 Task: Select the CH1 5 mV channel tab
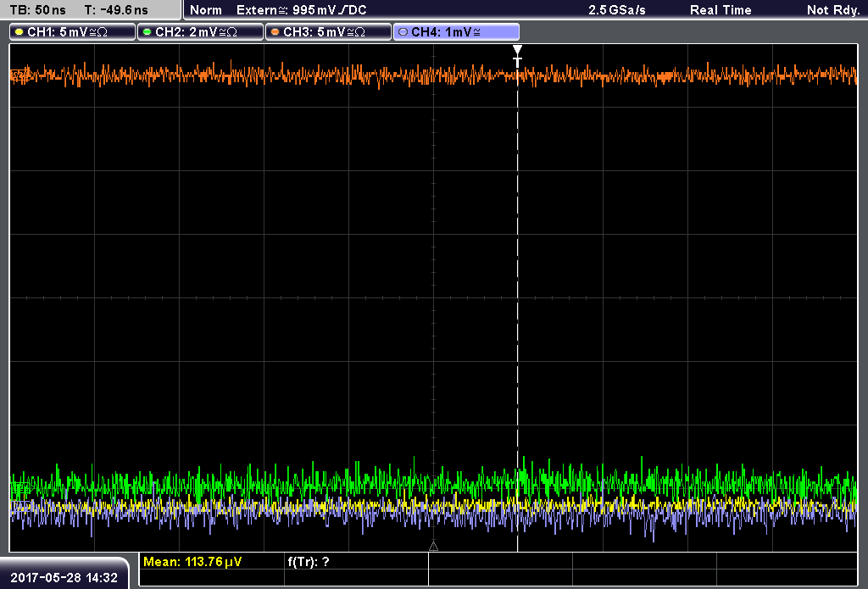point(73,32)
